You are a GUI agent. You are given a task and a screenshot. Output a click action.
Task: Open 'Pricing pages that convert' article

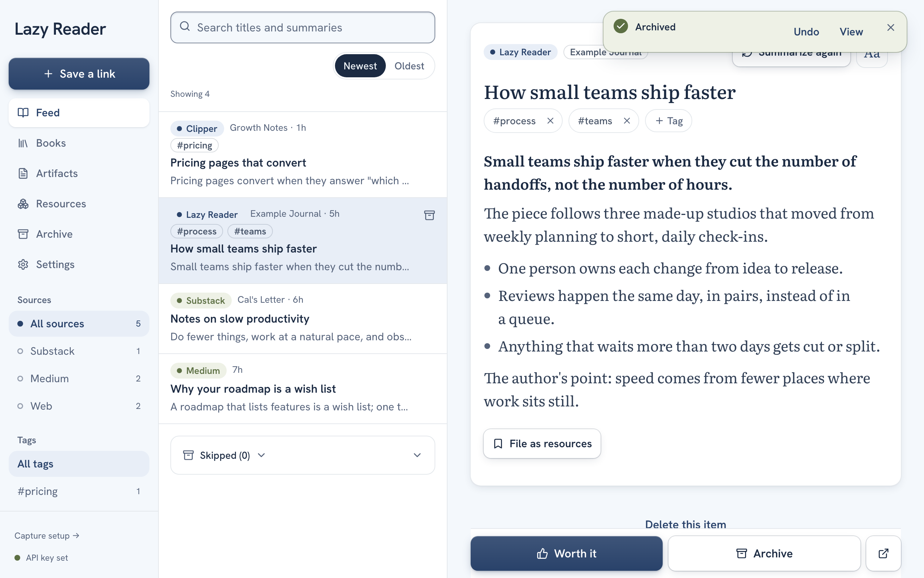point(302,155)
